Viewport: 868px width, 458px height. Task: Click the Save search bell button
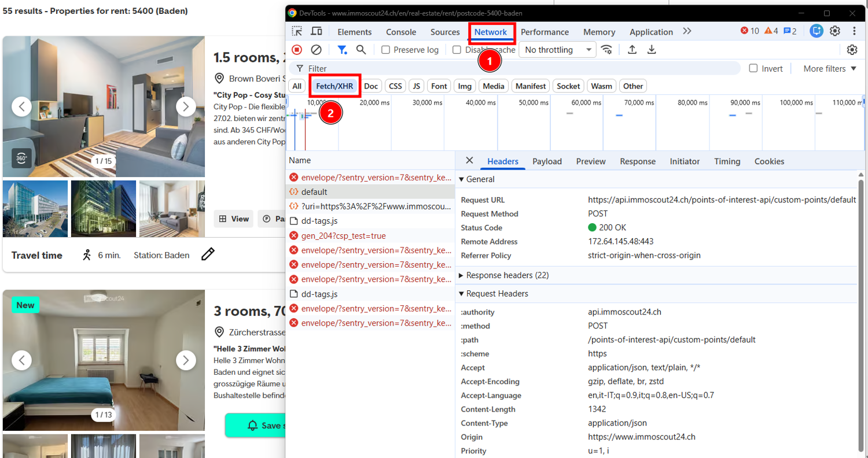[x=255, y=425]
